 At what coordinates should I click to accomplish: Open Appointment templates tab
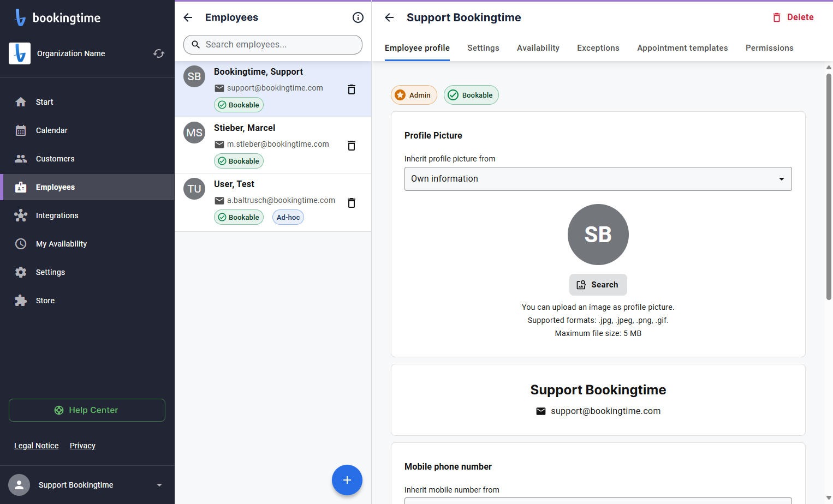(682, 48)
